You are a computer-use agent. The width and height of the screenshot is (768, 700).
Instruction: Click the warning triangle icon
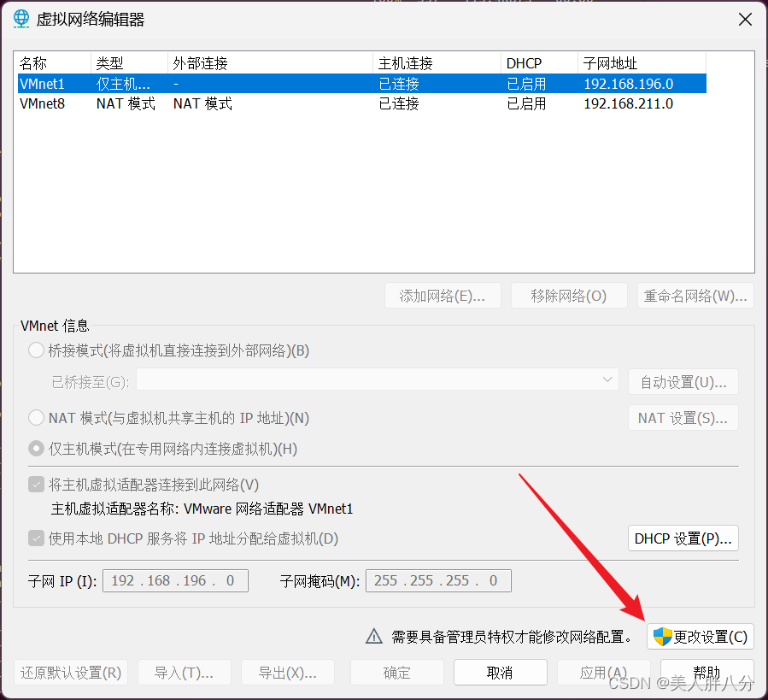[374, 636]
